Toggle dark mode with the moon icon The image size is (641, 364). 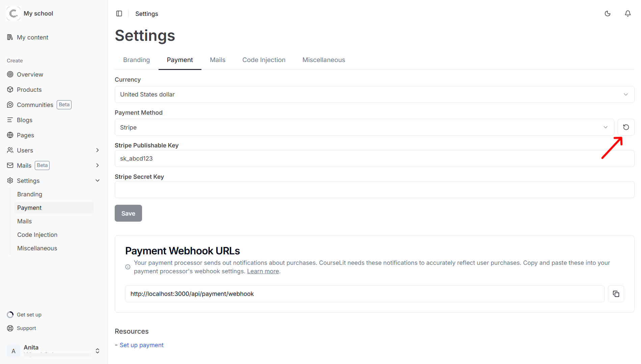click(608, 13)
